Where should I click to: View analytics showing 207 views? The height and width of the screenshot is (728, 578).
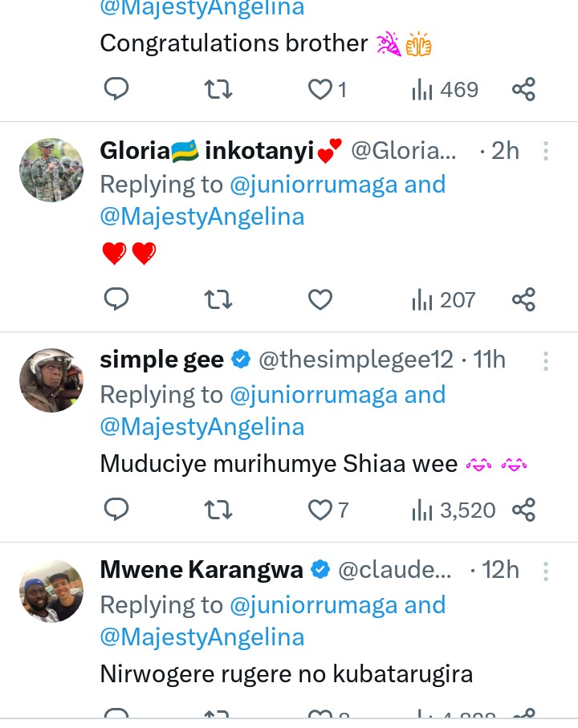tap(443, 299)
